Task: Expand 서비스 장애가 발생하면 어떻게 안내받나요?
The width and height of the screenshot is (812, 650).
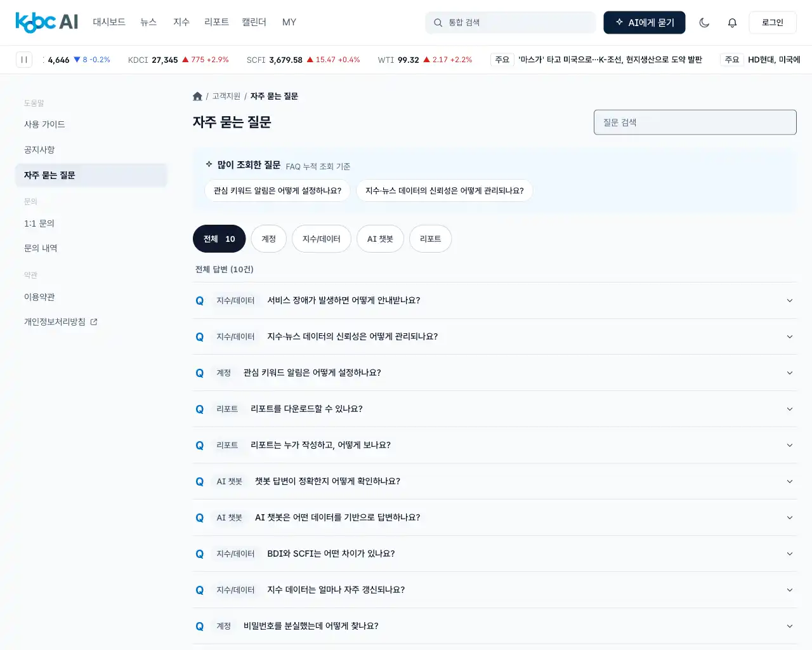Action: [x=495, y=300]
